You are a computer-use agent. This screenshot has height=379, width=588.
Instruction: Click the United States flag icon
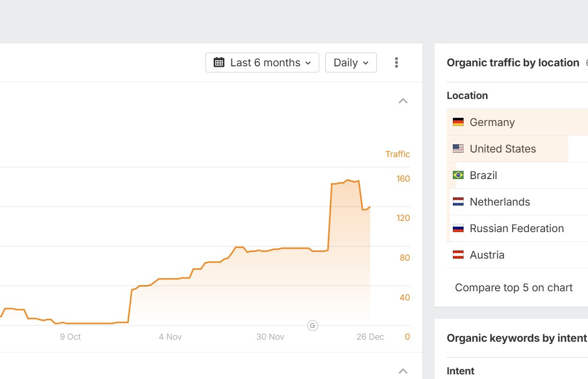click(458, 149)
